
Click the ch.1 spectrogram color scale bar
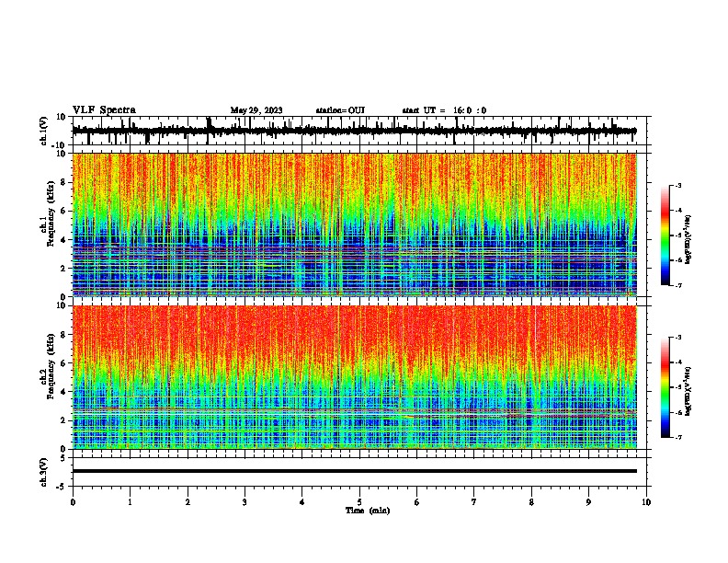point(665,236)
